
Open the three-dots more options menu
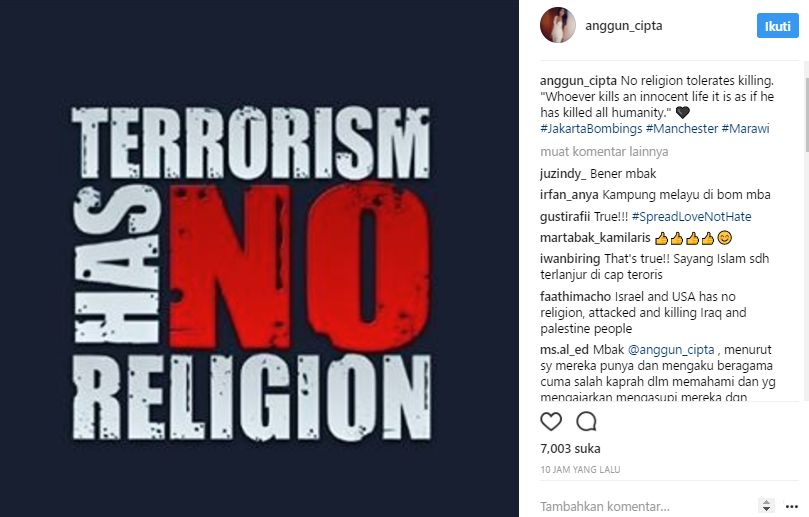791,506
